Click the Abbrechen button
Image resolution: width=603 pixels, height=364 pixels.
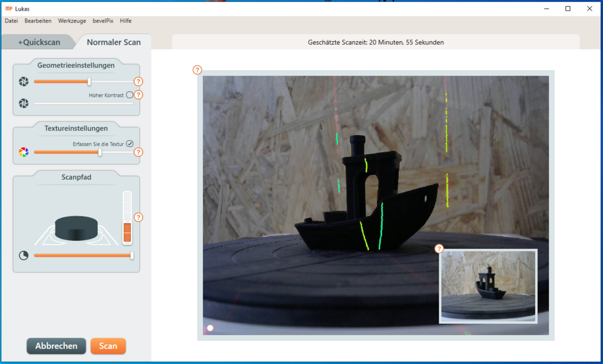coord(56,346)
